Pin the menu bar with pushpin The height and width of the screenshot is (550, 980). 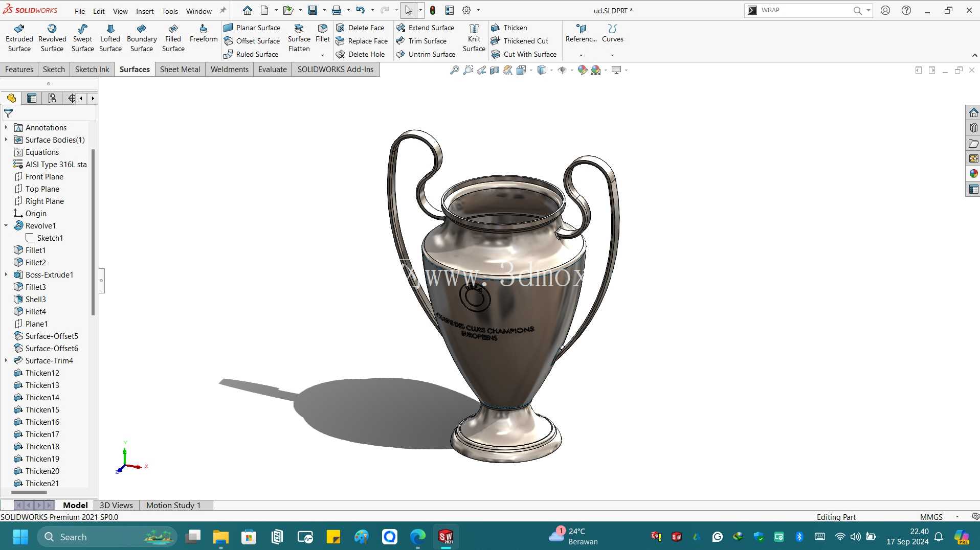[x=222, y=10]
